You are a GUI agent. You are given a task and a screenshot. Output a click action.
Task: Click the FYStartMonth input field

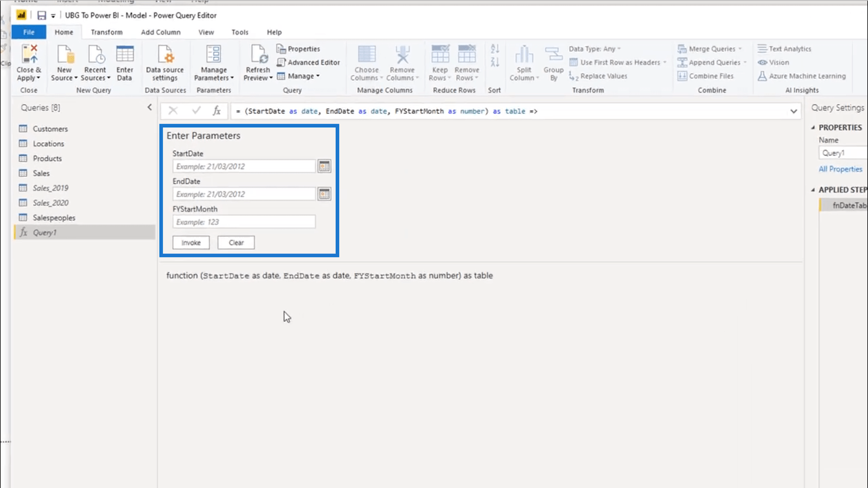[244, 222]
